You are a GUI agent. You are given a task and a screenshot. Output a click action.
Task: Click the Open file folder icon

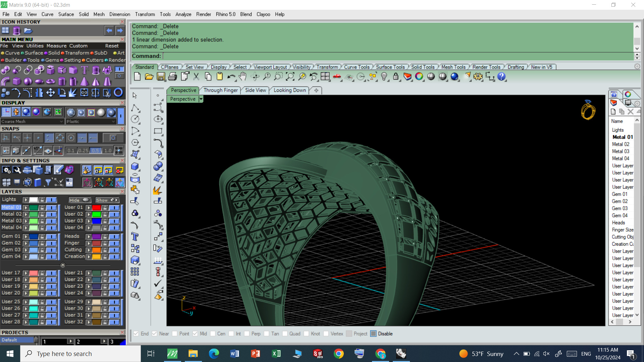coord(149,77)
